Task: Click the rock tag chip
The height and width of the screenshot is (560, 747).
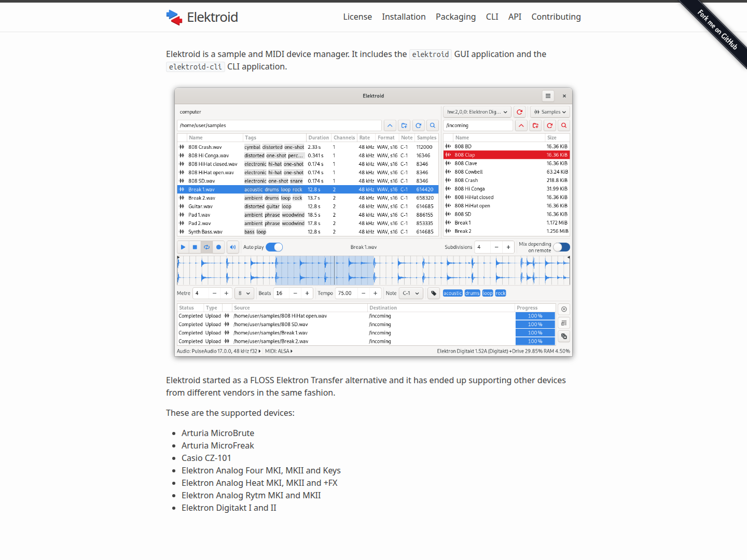Action: click(500, 293)
